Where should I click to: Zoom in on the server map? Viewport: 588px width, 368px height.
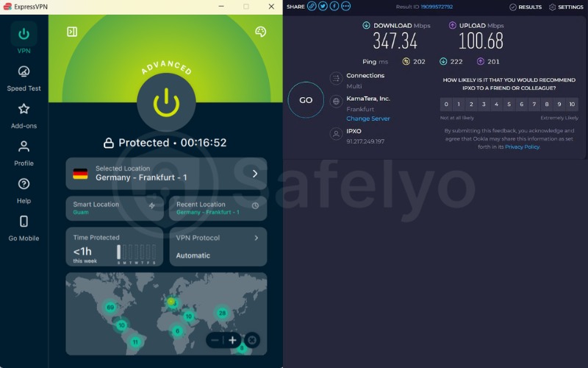tap(232, 340)
